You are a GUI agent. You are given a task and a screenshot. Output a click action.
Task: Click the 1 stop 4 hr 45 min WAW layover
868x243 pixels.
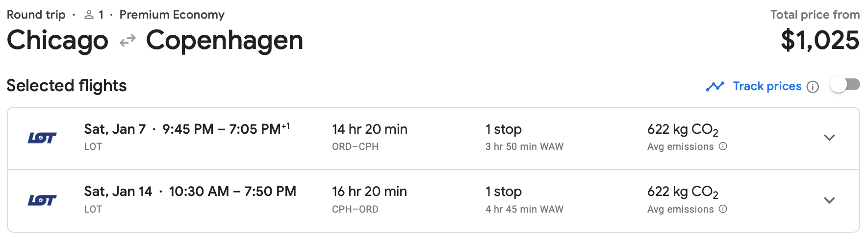click(x=524, y=200)
